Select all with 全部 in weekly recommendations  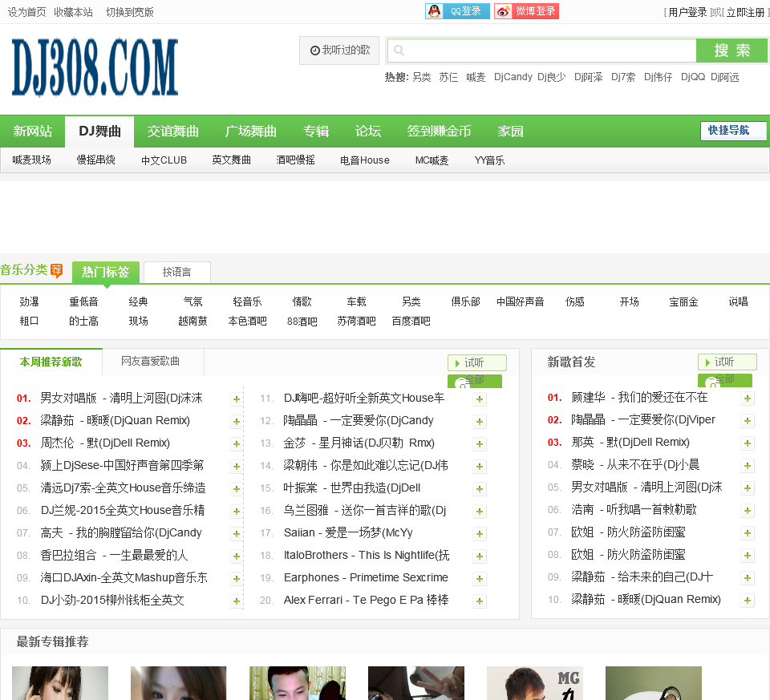point(475,381)
